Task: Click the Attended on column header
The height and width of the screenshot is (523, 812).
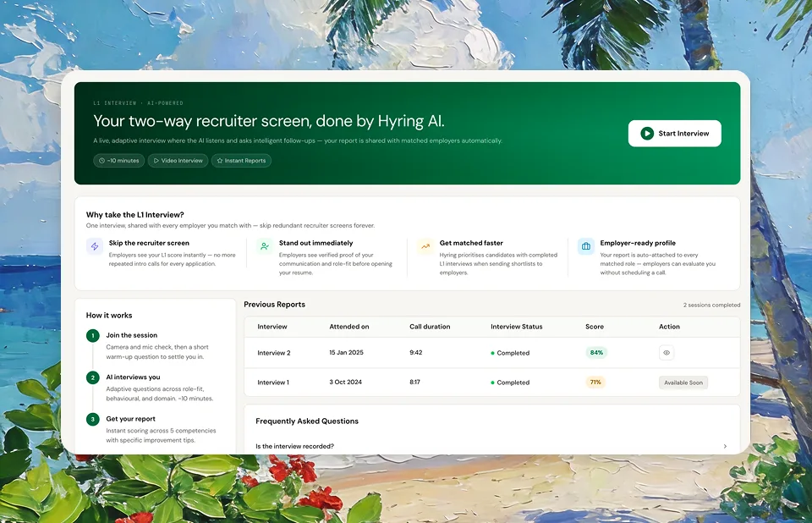Action: [349, 327]
